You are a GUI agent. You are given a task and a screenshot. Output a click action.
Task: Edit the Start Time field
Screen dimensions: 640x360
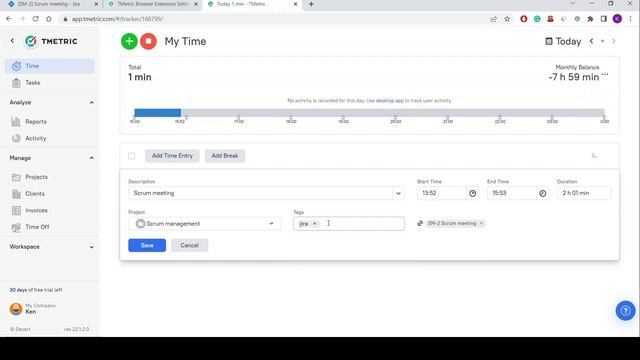pyautogui.click(x=442, y=193)
